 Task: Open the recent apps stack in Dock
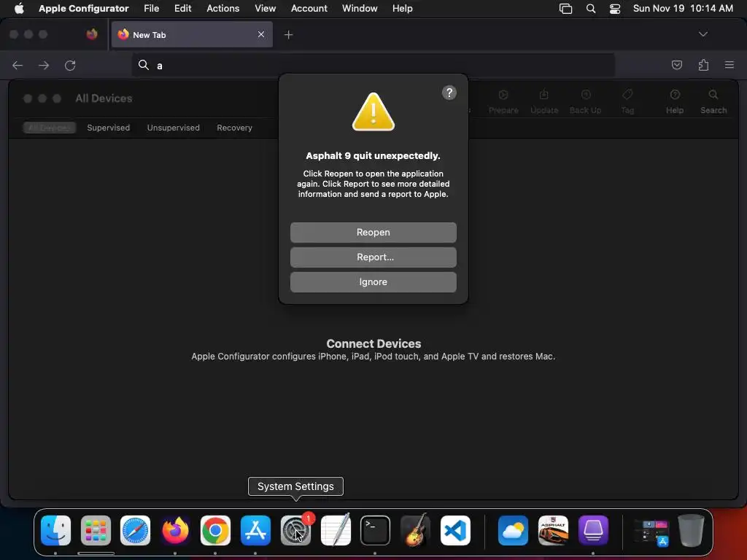click(x=651, y=532)
